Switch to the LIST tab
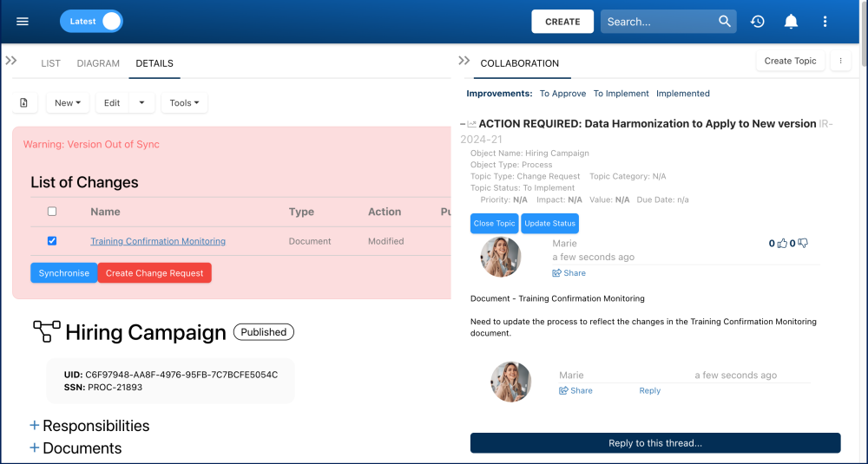868x464 pixels. pyautogui.click(x=50, y=63)
